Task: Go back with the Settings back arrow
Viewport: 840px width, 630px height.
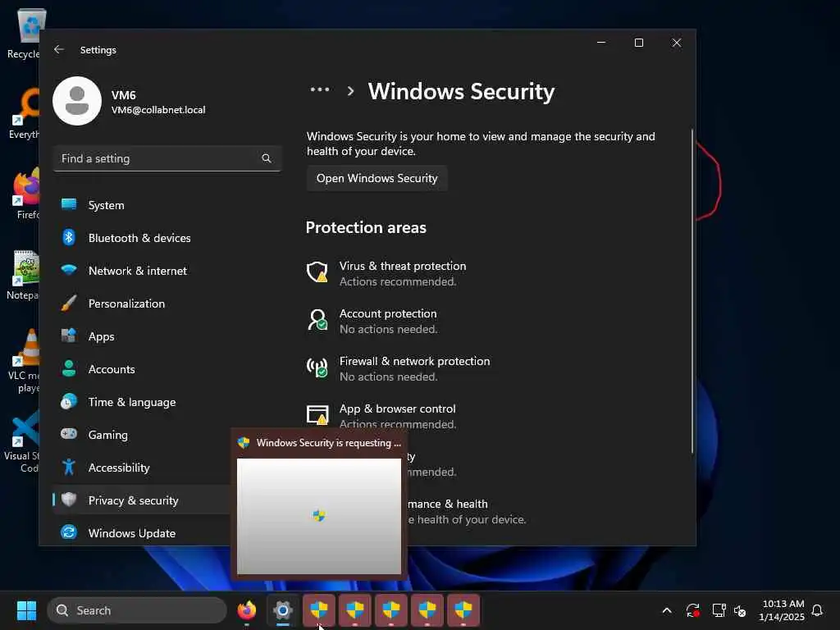Action: point(59,49)
